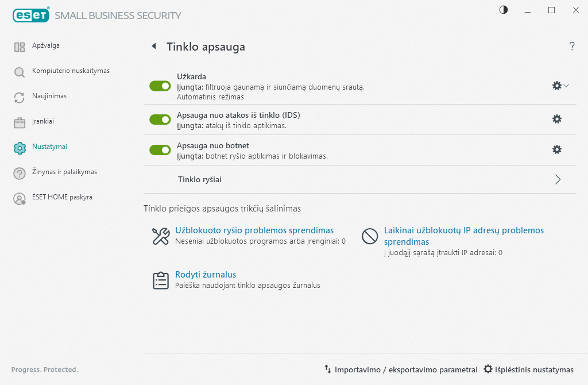Image resolution: width=588 pixels, height=385 pixels.
Task: Open gear settings for Apsauga nuo atakos (IDS)
Action: [556, 119]
